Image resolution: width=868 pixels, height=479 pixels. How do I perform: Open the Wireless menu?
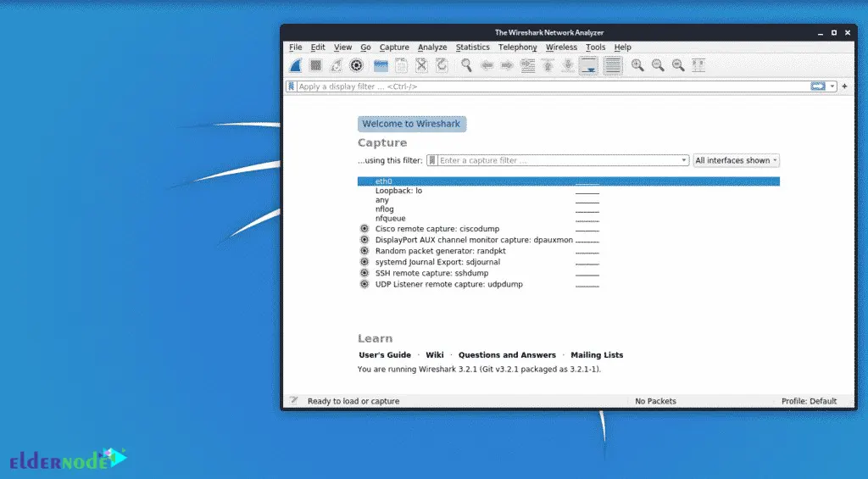(561, 47)
